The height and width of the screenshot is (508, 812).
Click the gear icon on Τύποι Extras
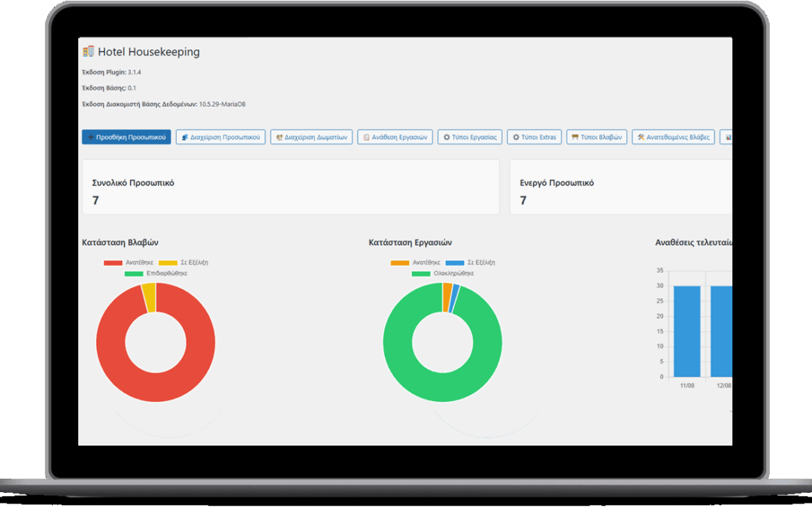(516, 138)
